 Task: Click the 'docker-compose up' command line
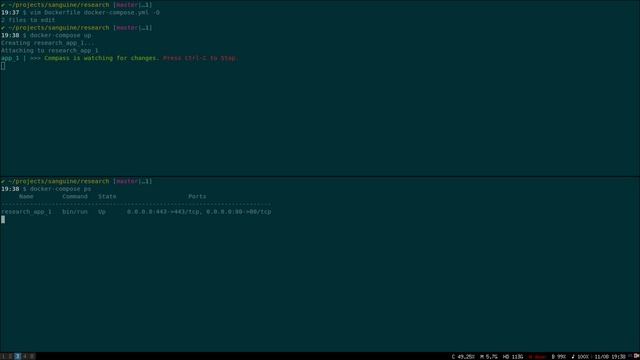click(60, 36)
